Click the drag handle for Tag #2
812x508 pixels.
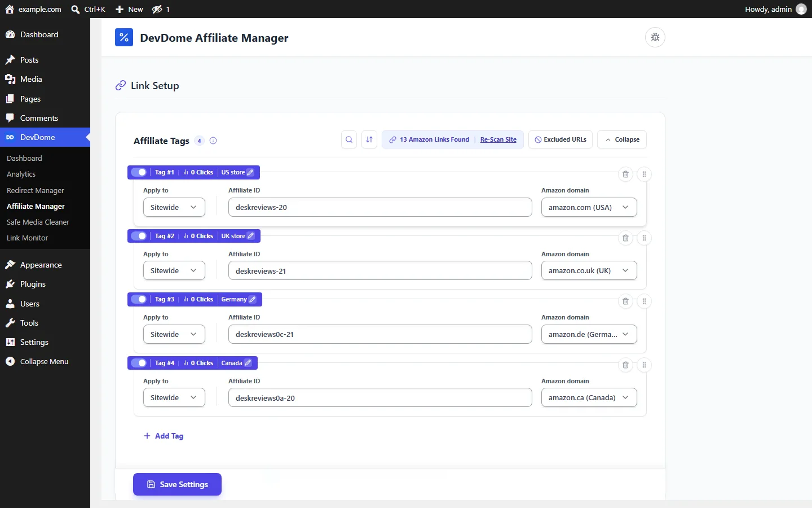pyautogui.click(x=644, y=238)
